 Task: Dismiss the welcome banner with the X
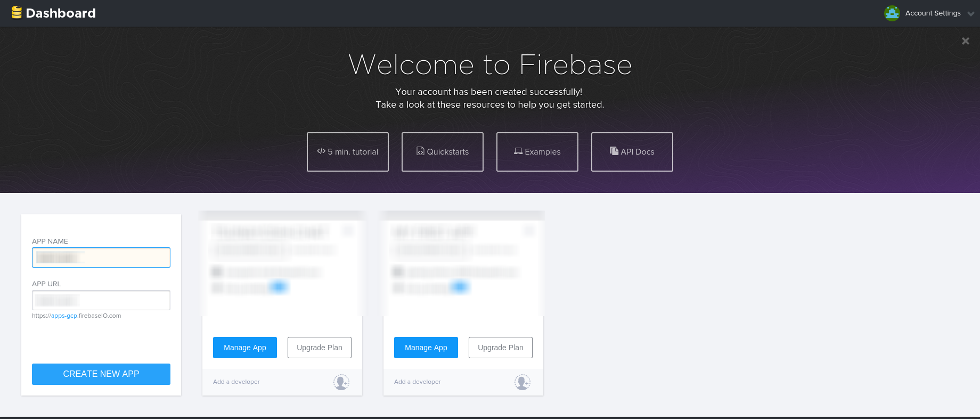pos(965,41)
